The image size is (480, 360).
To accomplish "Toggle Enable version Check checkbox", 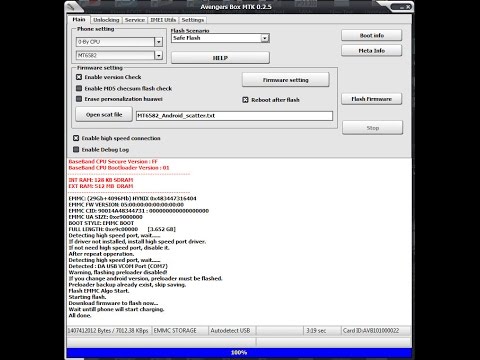I will tap(79, 77).
